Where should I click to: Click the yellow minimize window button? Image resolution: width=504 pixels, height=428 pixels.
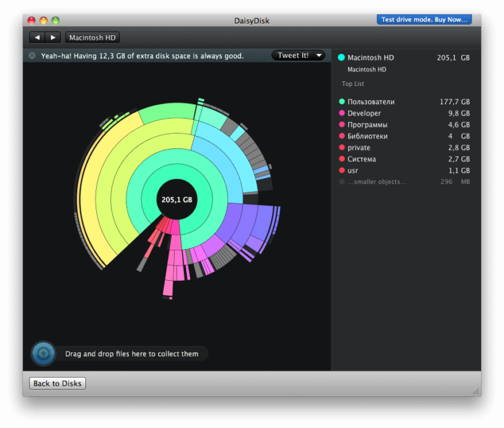click(44, 21)
